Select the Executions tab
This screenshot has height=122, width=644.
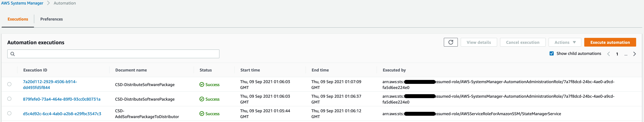pyautogui.click(x=17, y=19)
